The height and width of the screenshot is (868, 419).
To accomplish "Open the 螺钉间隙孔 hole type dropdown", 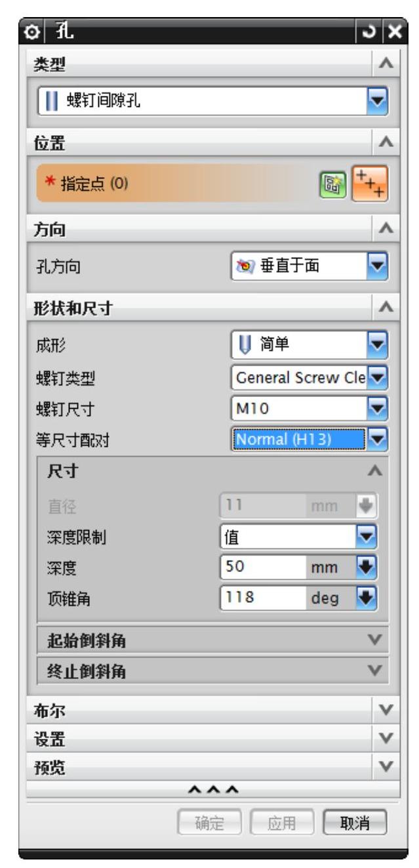I will 380,102.
